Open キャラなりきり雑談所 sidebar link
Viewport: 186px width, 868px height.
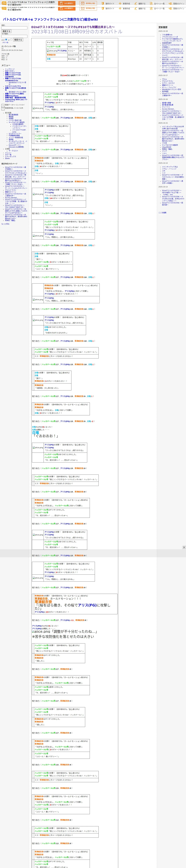pos(17,122)
